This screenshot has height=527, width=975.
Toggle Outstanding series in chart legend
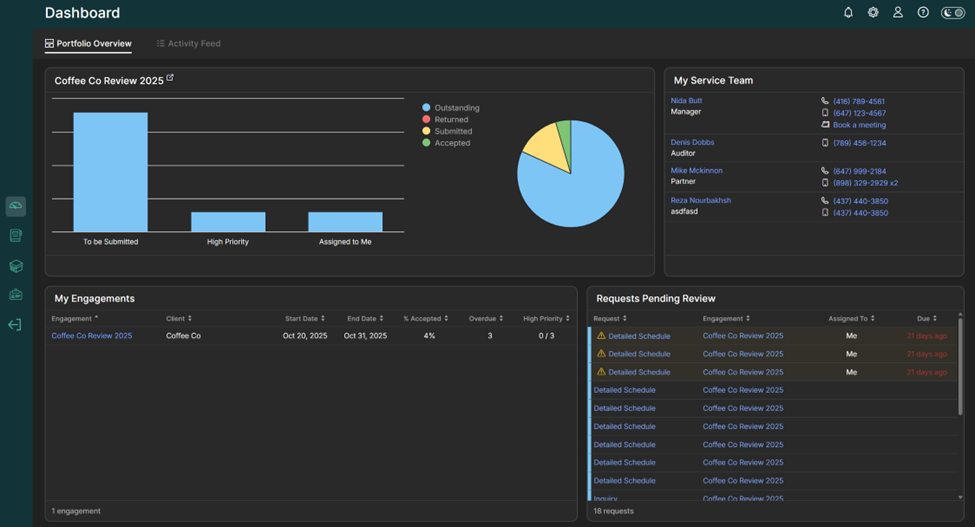[x=451, y=108]
